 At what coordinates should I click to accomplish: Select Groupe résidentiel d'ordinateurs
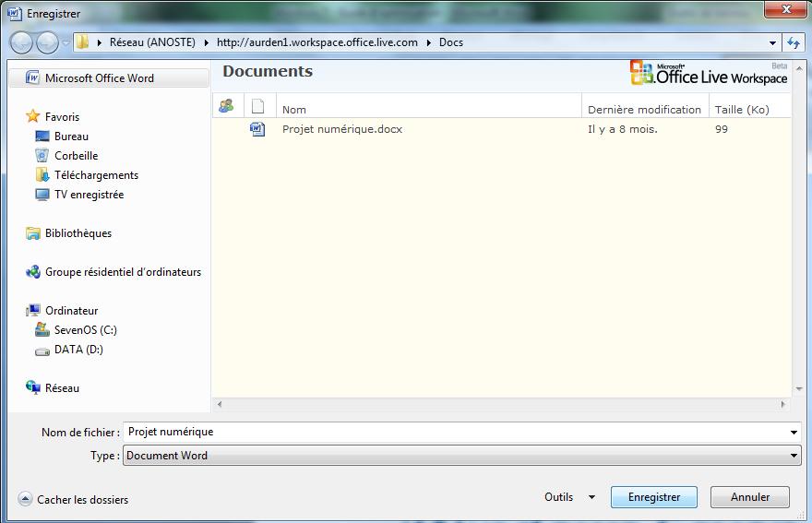tap(123, 272)
